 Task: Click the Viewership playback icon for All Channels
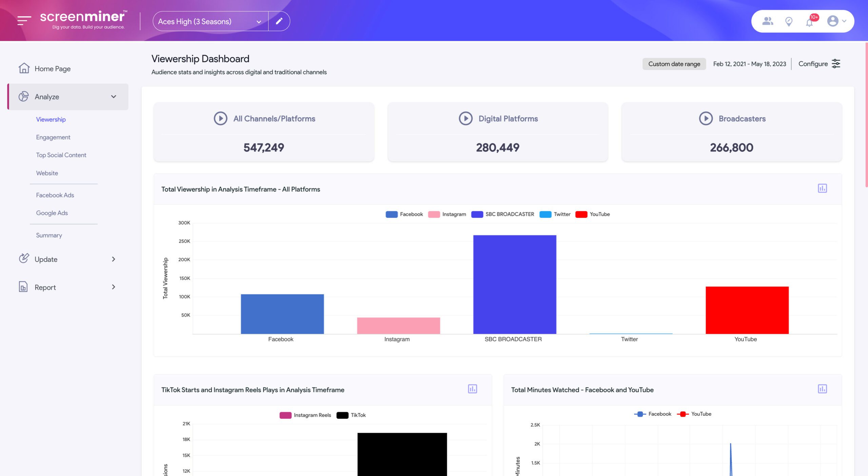tap(221, 118)
